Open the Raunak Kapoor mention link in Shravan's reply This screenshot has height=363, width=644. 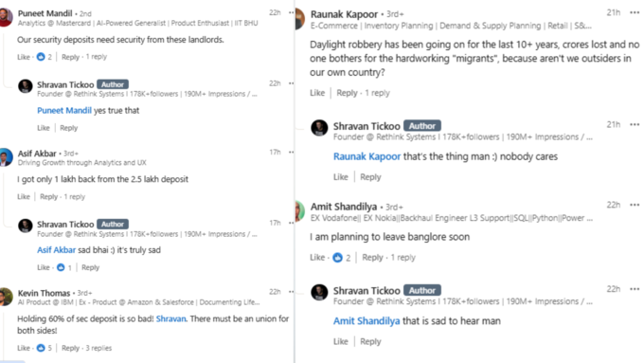click(x=367, y=156)
